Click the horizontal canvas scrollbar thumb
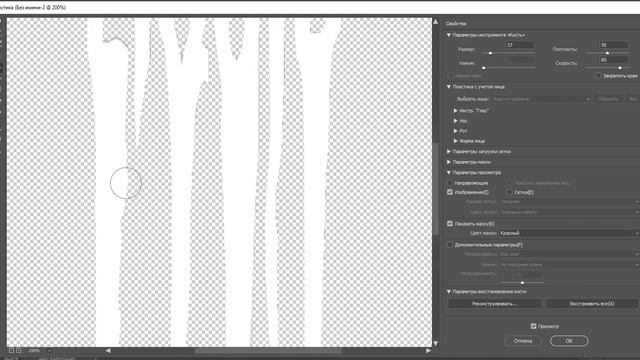This screenshot has width=640, height=360. (x=268, y=351)
